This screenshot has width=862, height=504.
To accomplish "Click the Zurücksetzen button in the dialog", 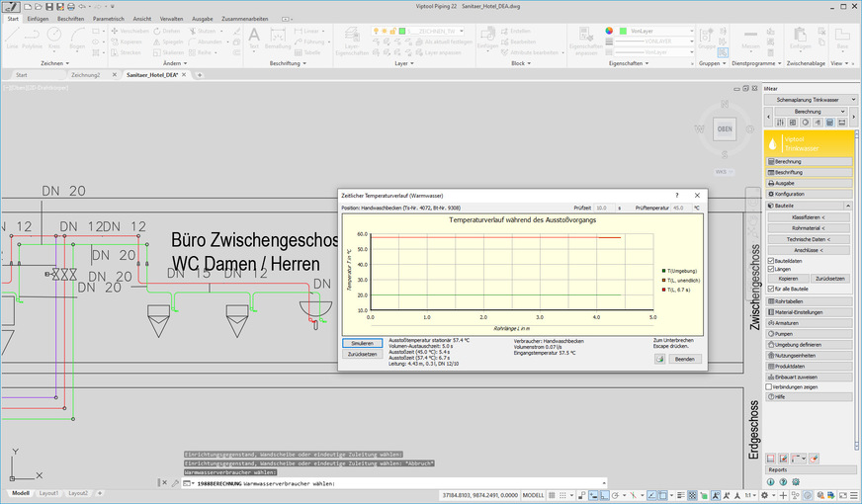I will [x=362, y=354].
